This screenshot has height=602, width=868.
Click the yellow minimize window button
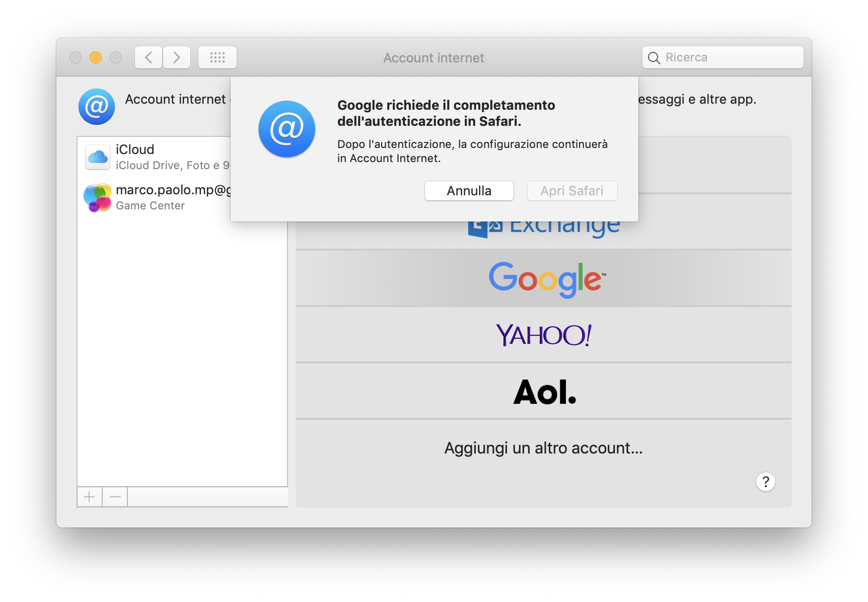96,57
